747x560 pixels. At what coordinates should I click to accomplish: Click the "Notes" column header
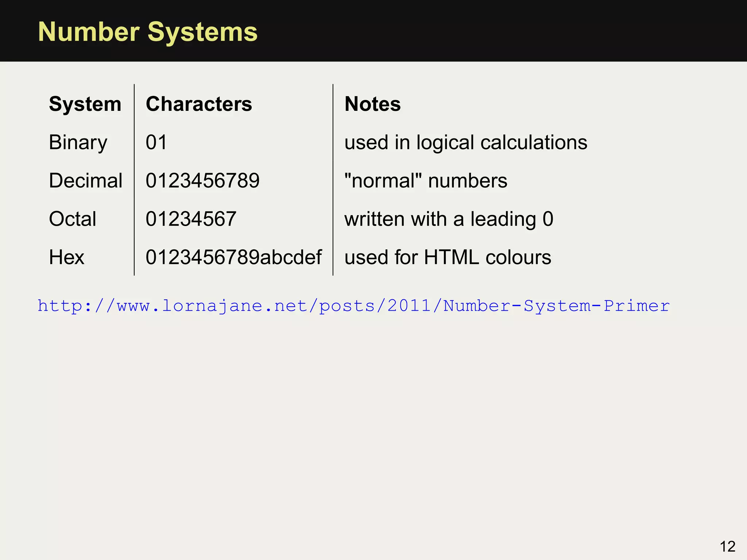point(372,104)
